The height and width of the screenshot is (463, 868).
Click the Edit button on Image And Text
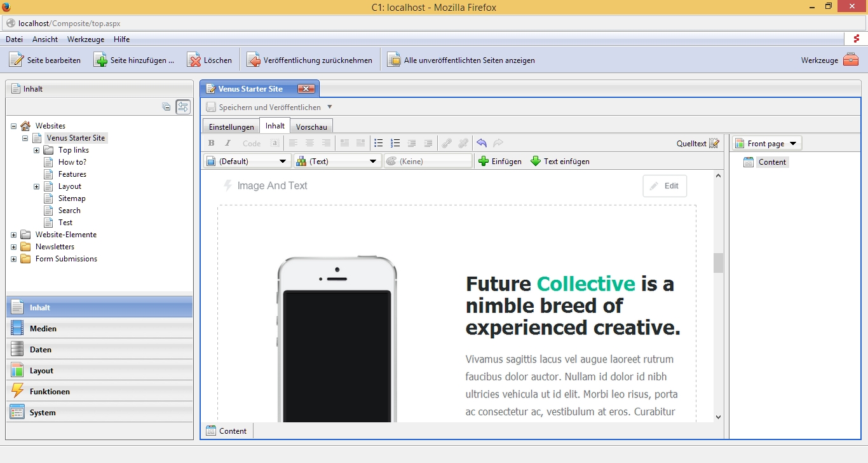665,186
